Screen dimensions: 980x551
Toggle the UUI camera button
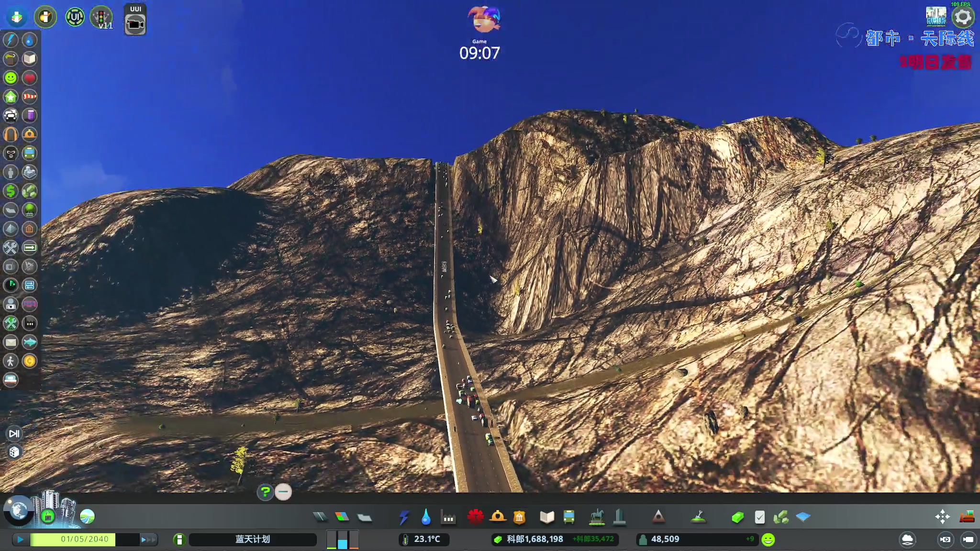click(135, 24)
